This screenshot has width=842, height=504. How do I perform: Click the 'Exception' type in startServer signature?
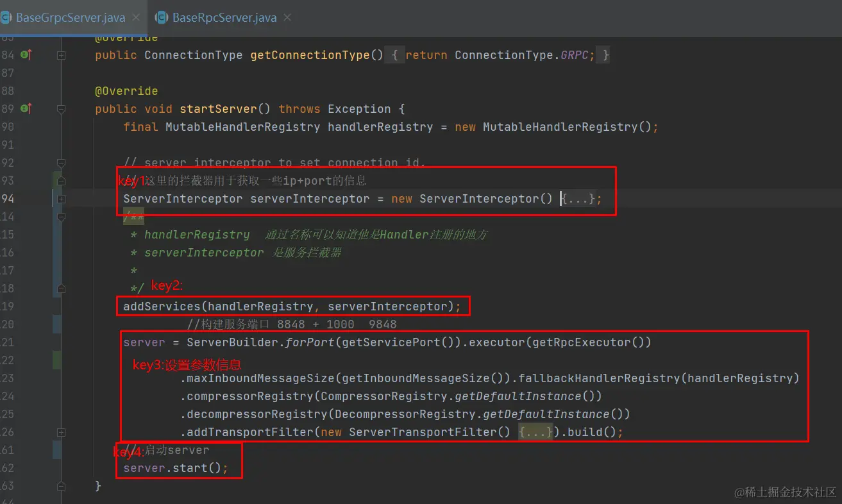pyautogui.click(x=359, y=109)
